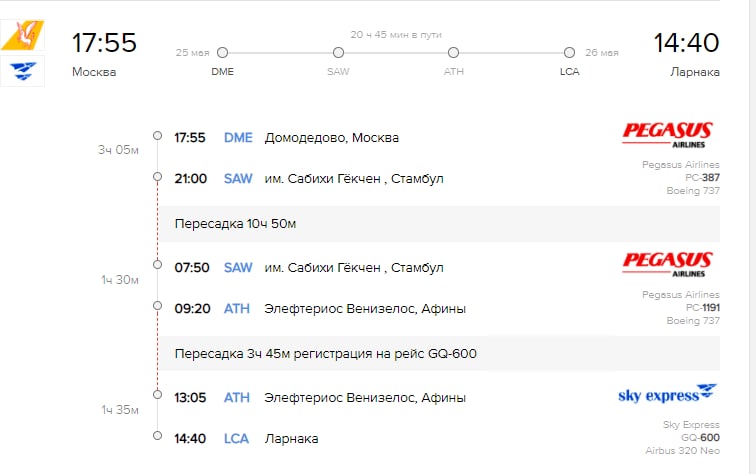756x474 pixels.
Task: Click Pegasus Airlines logo for flight PC-387
Action: click(x=667, y=136)
